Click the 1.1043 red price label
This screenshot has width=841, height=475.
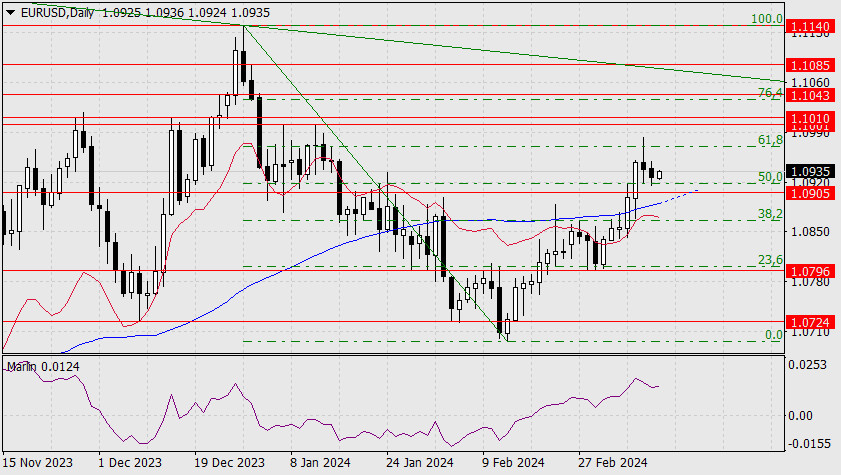tap(810, 95)
